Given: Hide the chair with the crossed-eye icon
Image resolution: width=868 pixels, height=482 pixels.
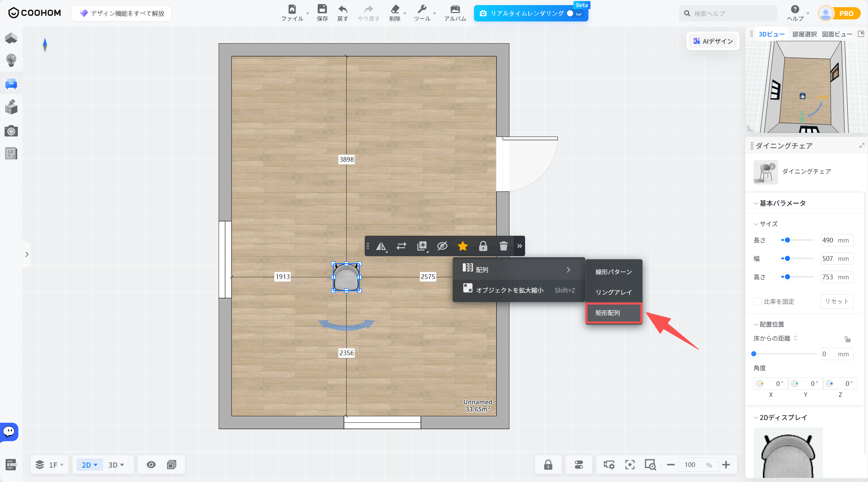Looking at the screenshot, I should click(x=442, y=246).
